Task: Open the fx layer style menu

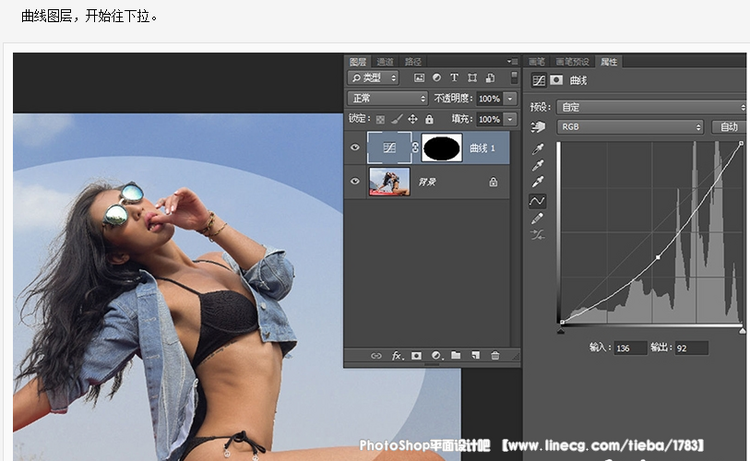Action: click(397, 355)
